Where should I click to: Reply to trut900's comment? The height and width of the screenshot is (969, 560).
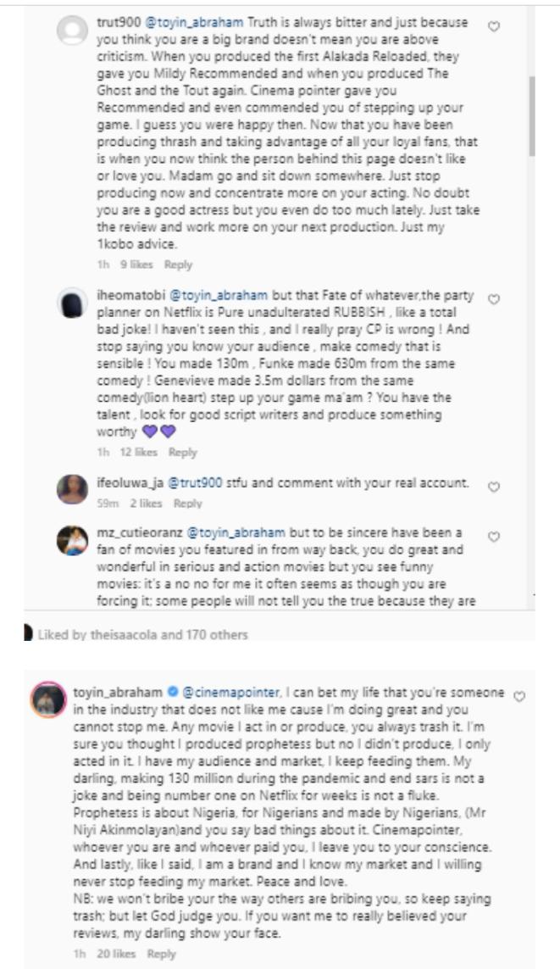click(x=178, y=265)
